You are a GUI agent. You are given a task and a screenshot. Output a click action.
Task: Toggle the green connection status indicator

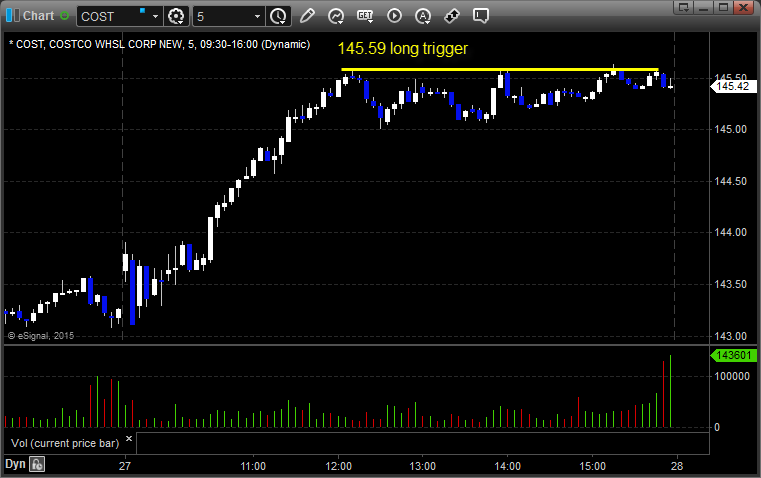pyautogui.click(x=64, y=16)
